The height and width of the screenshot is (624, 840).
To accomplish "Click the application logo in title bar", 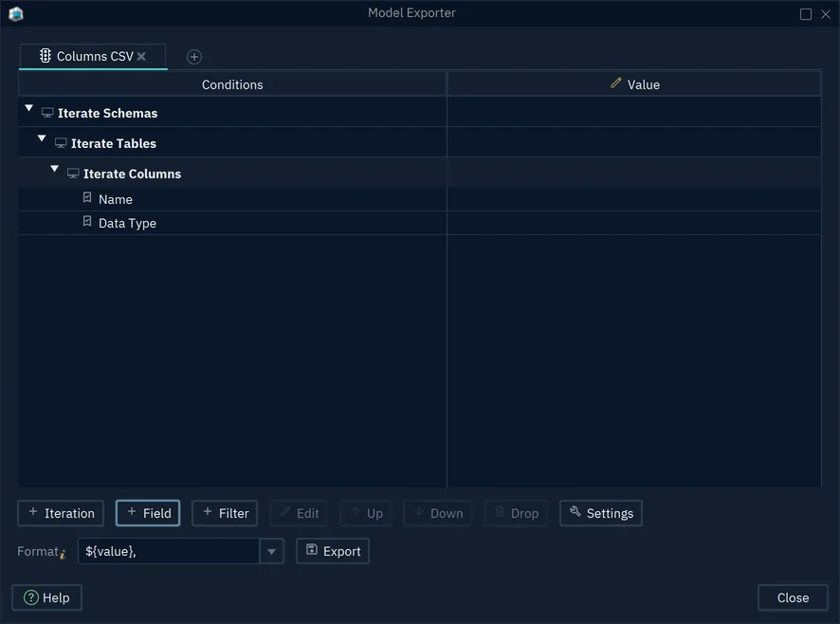I will 16,14.
